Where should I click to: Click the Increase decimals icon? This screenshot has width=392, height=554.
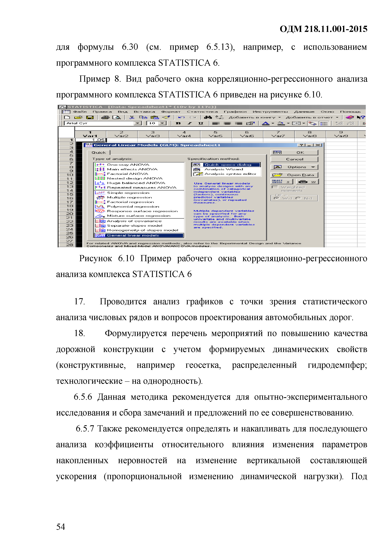coord(339,123)
